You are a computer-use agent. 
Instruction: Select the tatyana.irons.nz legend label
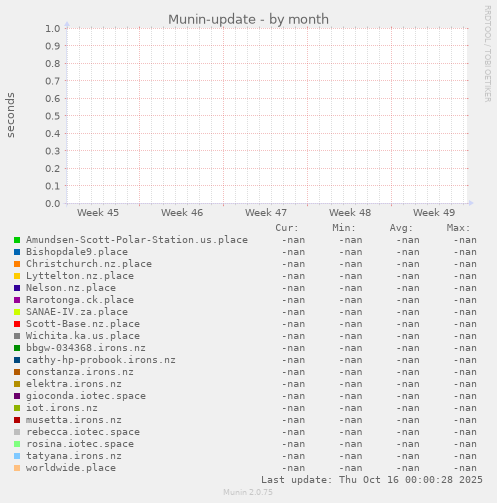coord(74,456)
